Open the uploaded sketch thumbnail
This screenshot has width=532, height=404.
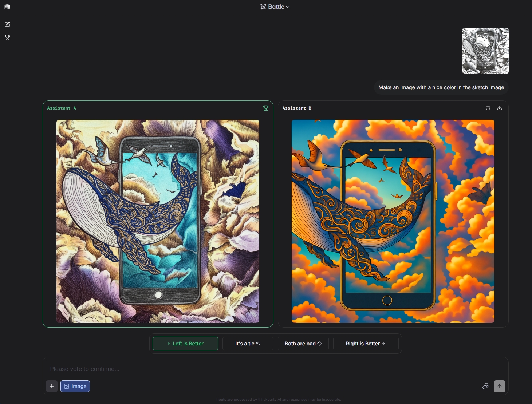[x=485, y=51]
